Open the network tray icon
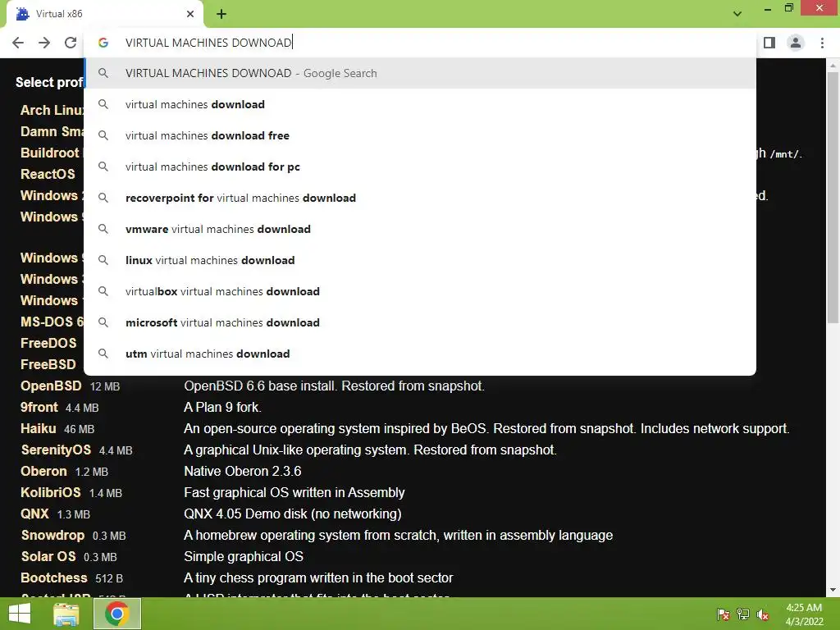 (x=743, y=614)
